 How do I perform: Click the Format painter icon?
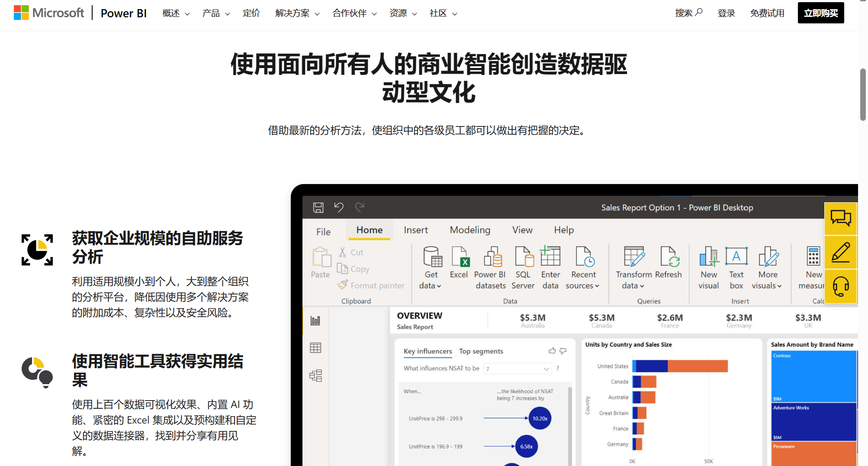point(342,285)
